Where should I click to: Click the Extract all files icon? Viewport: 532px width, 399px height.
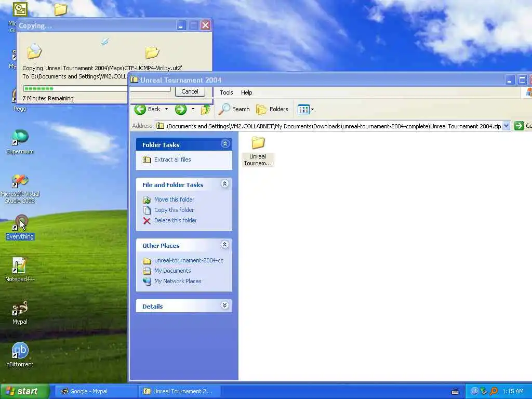pos(147,160)
